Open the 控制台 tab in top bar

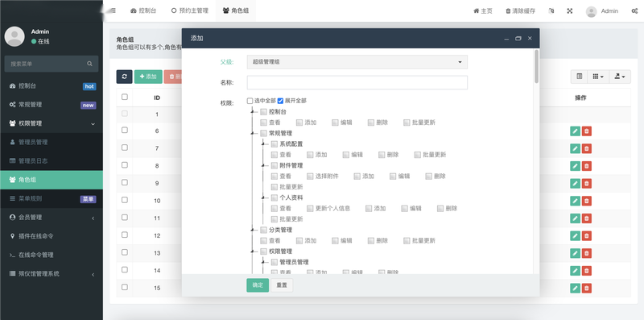[143, 11]
